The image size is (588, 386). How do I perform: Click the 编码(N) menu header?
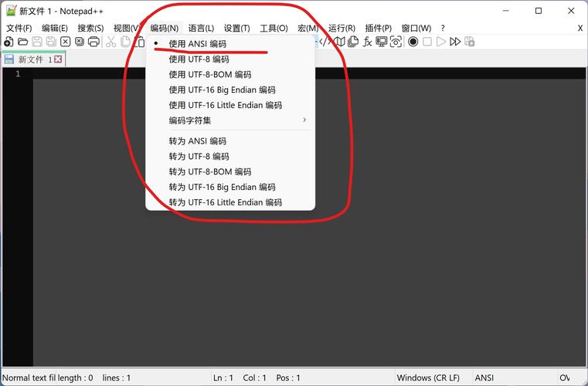coord(165,28)
